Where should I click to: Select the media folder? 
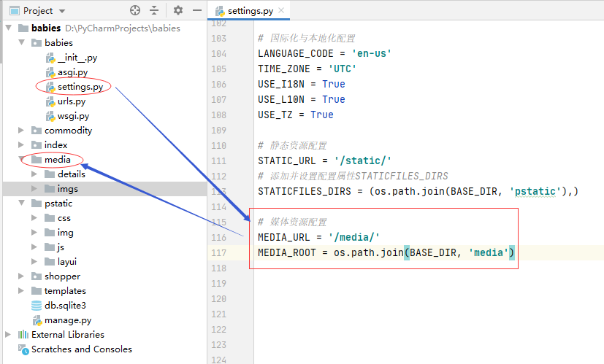[x=58, y=160]
